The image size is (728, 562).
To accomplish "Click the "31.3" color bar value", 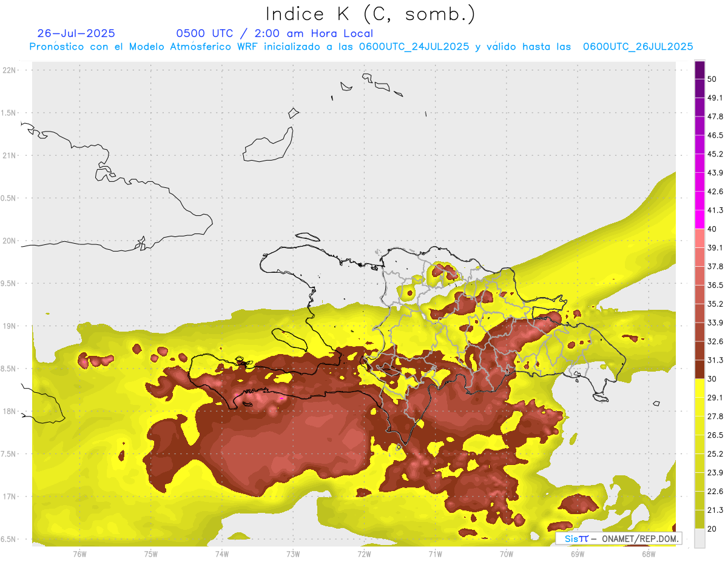I will [715, 360].
